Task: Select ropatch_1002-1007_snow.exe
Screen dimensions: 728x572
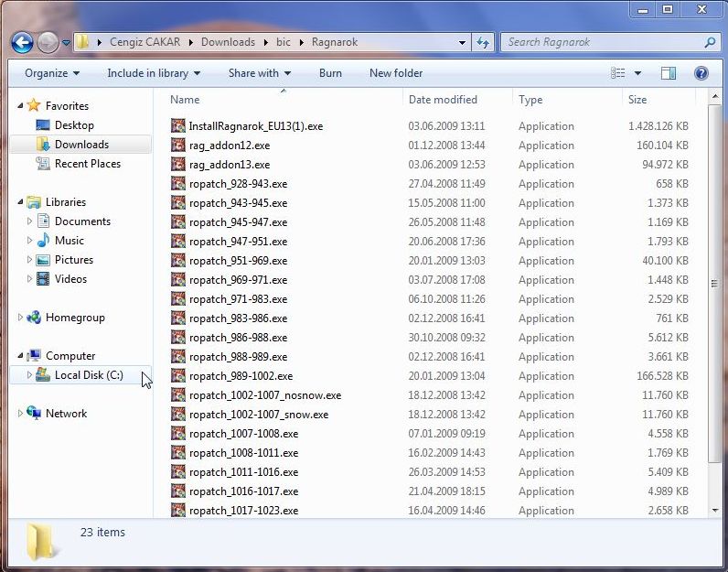Action: (259, 415)
